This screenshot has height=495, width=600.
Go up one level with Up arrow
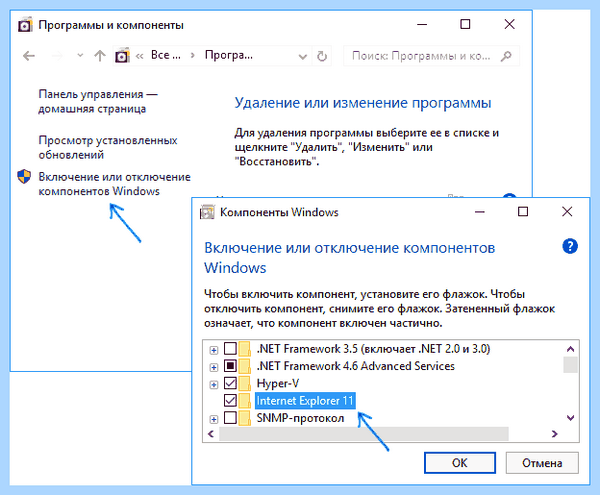(100, 56)
